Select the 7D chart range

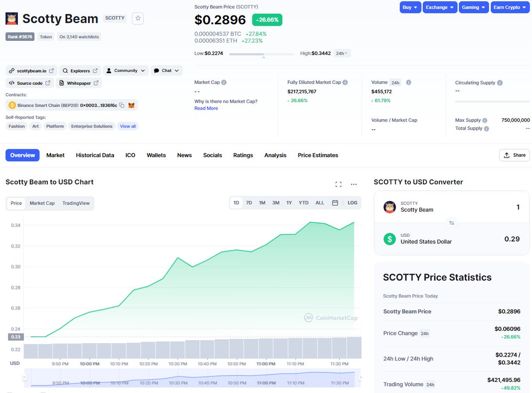(x=249, y=203)
